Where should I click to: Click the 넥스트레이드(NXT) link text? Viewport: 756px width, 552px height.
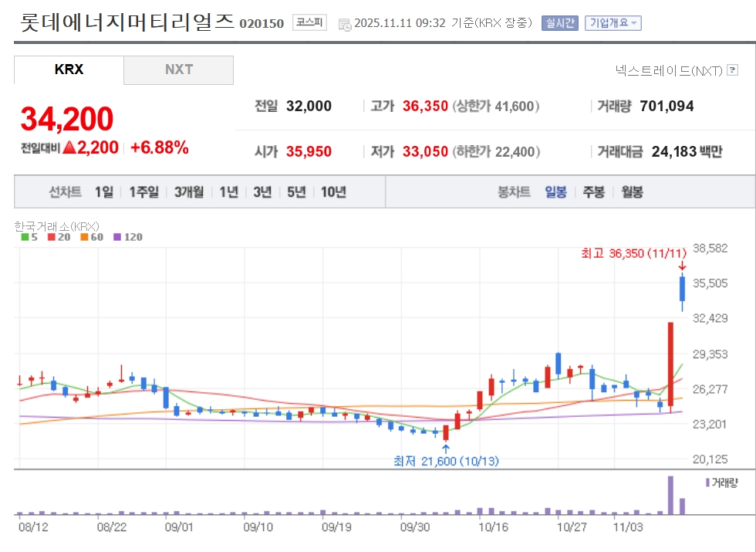[x=670, y=70]
